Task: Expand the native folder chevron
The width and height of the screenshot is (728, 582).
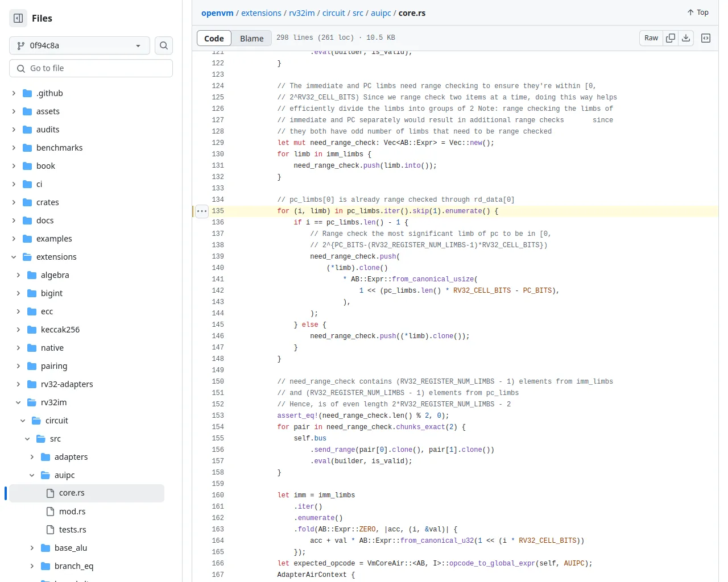Action: (x=18, y=348)
